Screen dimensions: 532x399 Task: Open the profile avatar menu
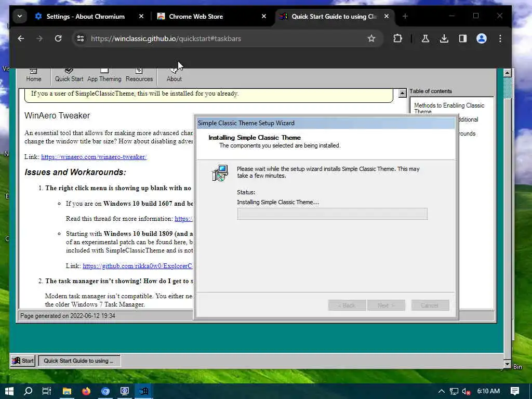(x=482, y=38)
